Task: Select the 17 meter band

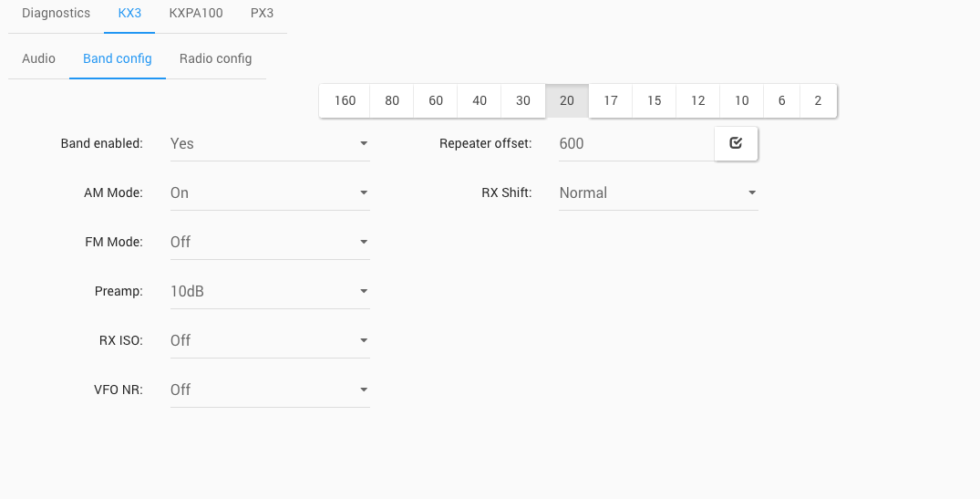Action: click(x=611, y=100)
